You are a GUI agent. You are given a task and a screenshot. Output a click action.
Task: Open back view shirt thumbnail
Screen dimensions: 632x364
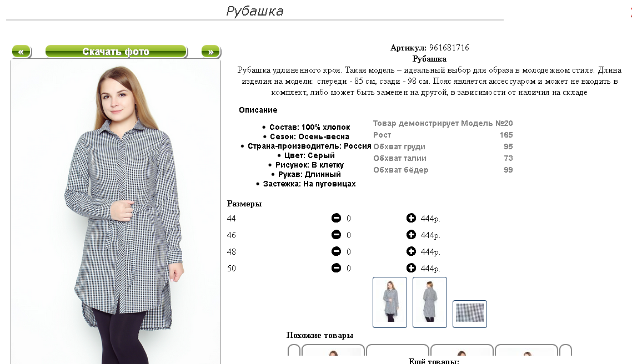(430, 302)
